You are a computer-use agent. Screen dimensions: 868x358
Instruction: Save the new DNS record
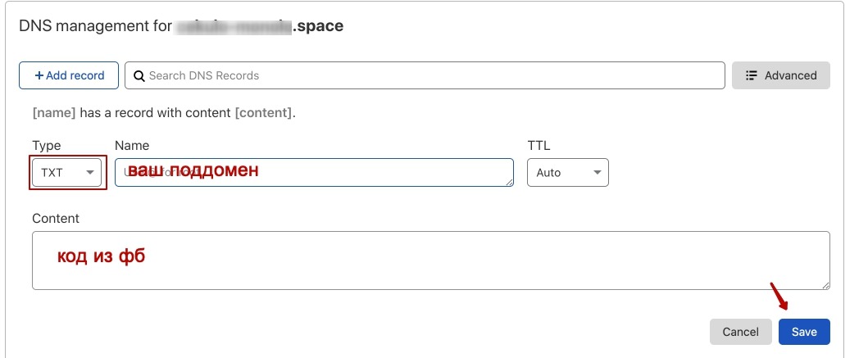803,332
